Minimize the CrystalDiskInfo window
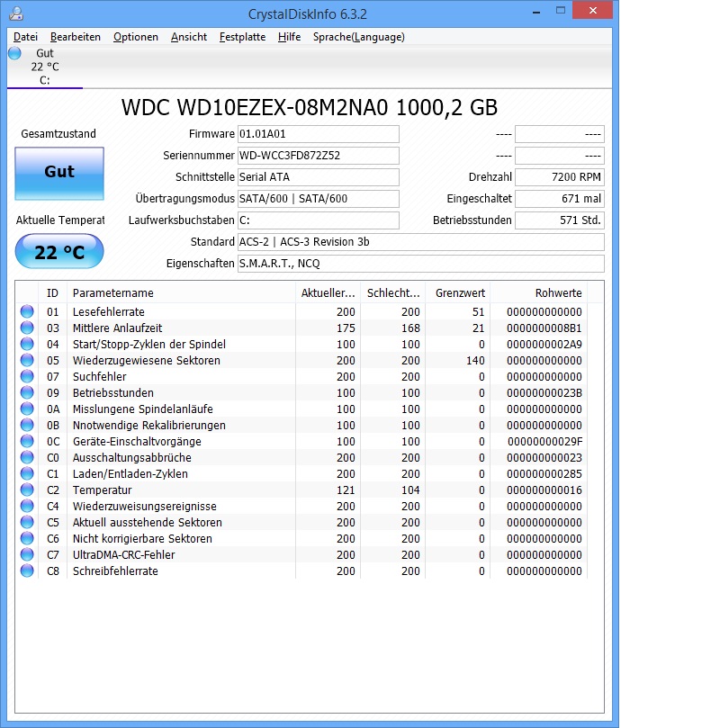This screenshot has width=720, height=728. click(536, 12)
